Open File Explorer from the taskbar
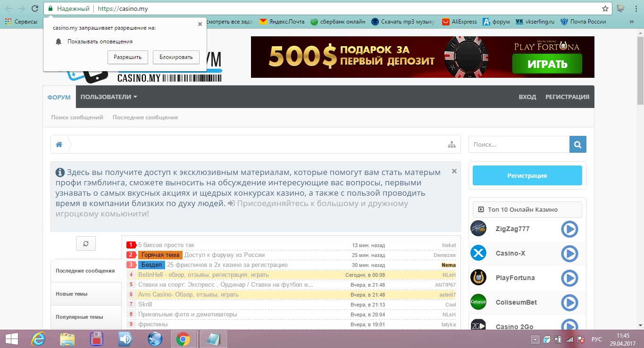Image resolution: width=644 pixels, height=348 pixels. pyautogui.click(x=67, y=339)
